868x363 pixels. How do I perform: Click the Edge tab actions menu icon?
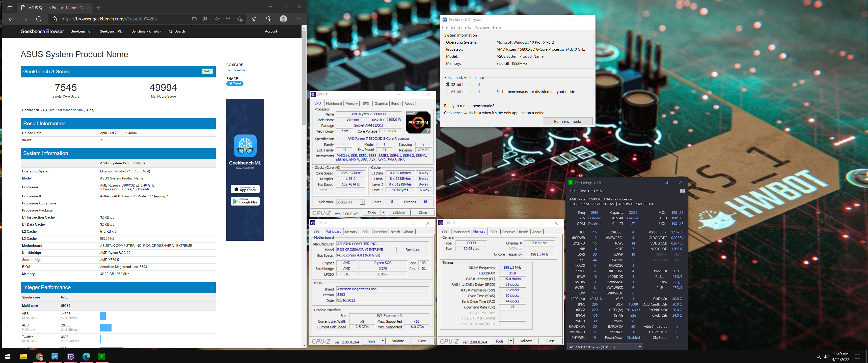click(x=9, y=8)
